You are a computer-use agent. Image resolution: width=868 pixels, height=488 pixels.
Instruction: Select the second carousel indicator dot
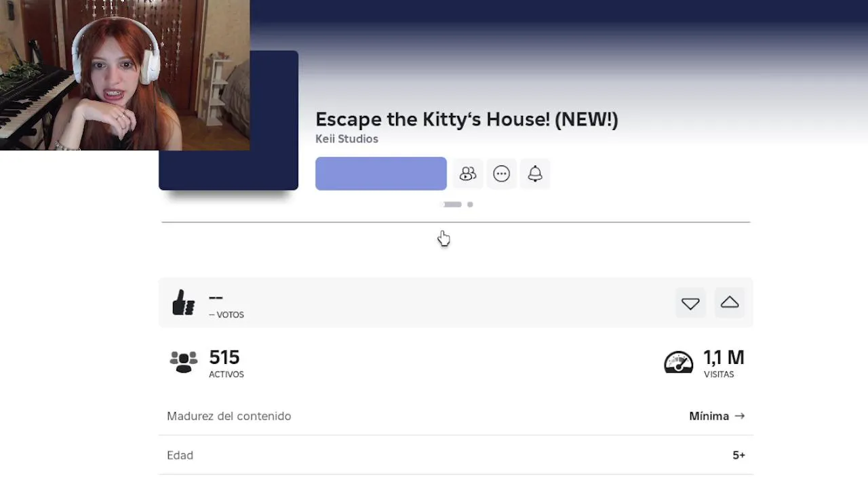pyautogui.click(x=470, y=204)
